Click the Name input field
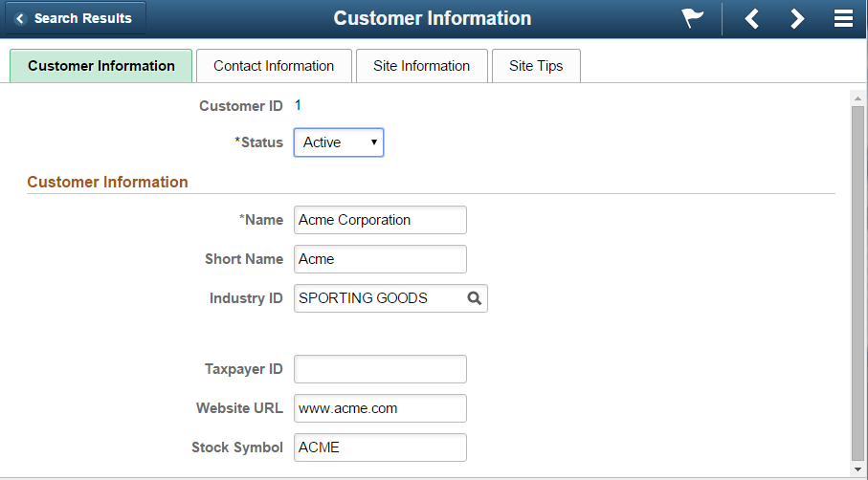The height and width of the screenshot is (480, 868). coord(380,220)
